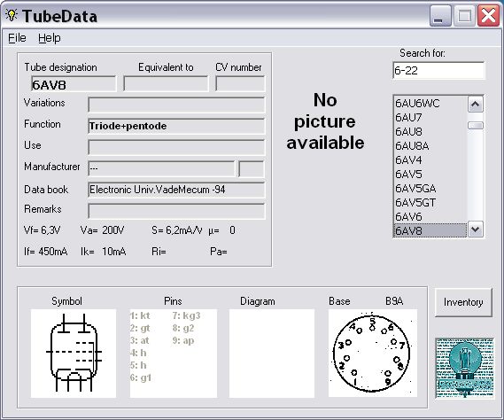Click the tube list scrollbar thumb

click(476, 126)
